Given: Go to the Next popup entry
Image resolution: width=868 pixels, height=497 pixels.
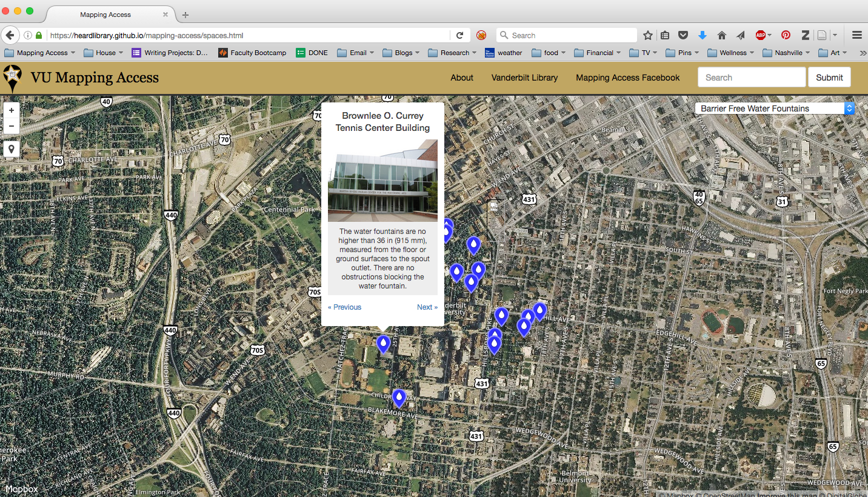Looking at the screenshot, I should (x=427, y=307).
